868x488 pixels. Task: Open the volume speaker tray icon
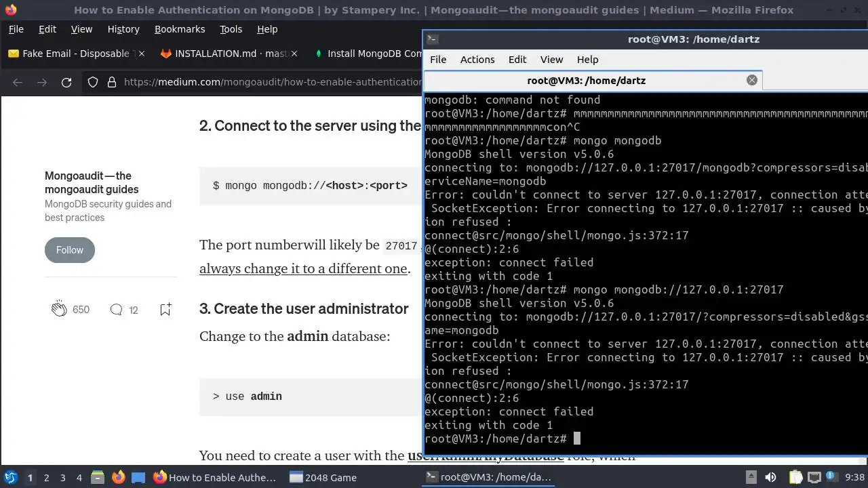tap(770, 478)
